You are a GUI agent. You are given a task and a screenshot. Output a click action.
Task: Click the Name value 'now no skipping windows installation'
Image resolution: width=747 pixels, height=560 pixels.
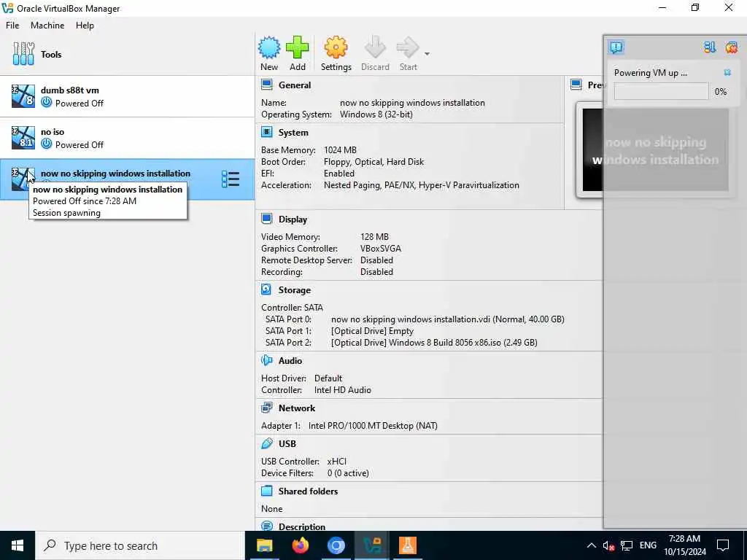coord(412,103)
